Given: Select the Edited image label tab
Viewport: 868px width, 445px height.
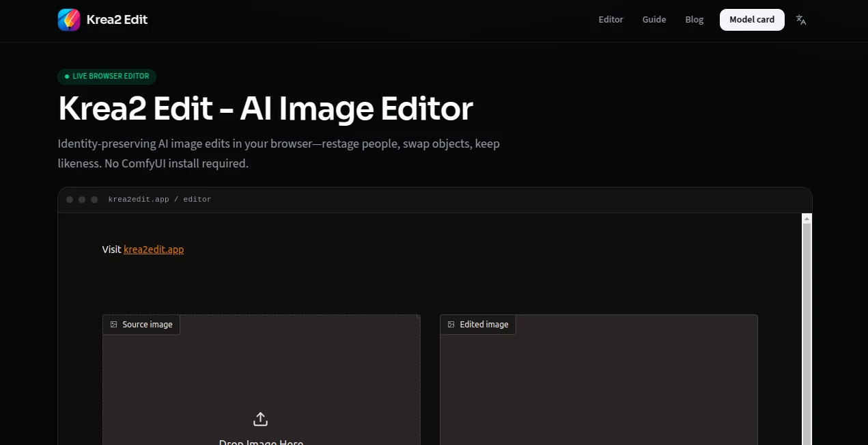Looking at the screenshot, I should [478, 325].
